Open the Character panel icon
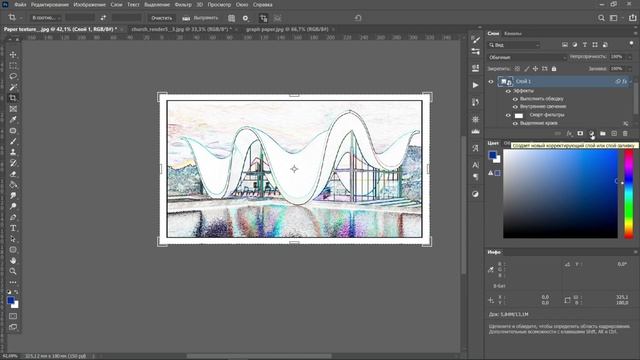This screenshot has height=360, width=640. 476,165
